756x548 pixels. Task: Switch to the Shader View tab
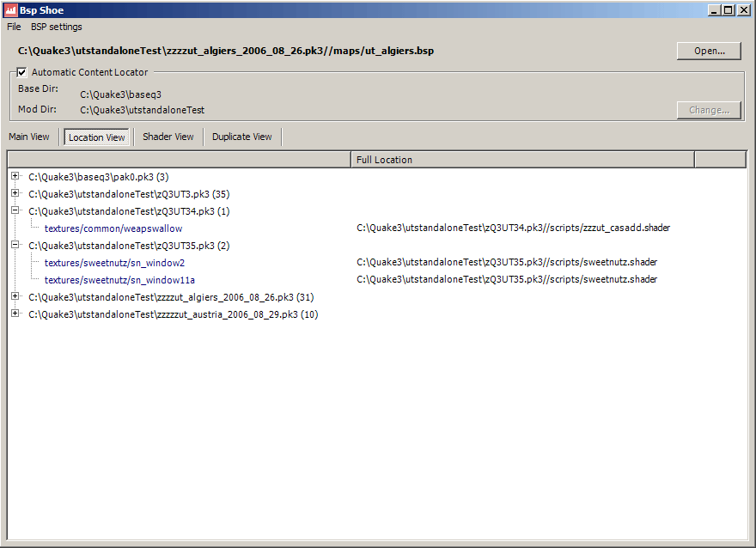(x=168, y=137)
